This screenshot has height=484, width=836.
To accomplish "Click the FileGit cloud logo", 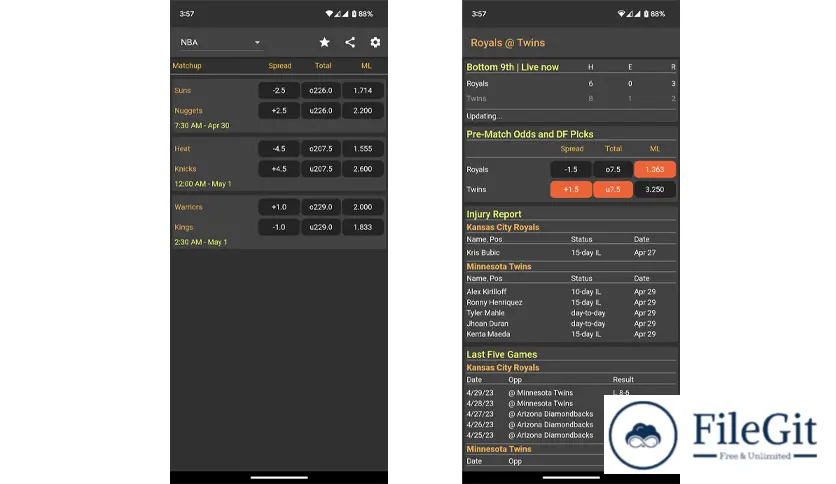I will pyautogui.click(x=642, y=435).
